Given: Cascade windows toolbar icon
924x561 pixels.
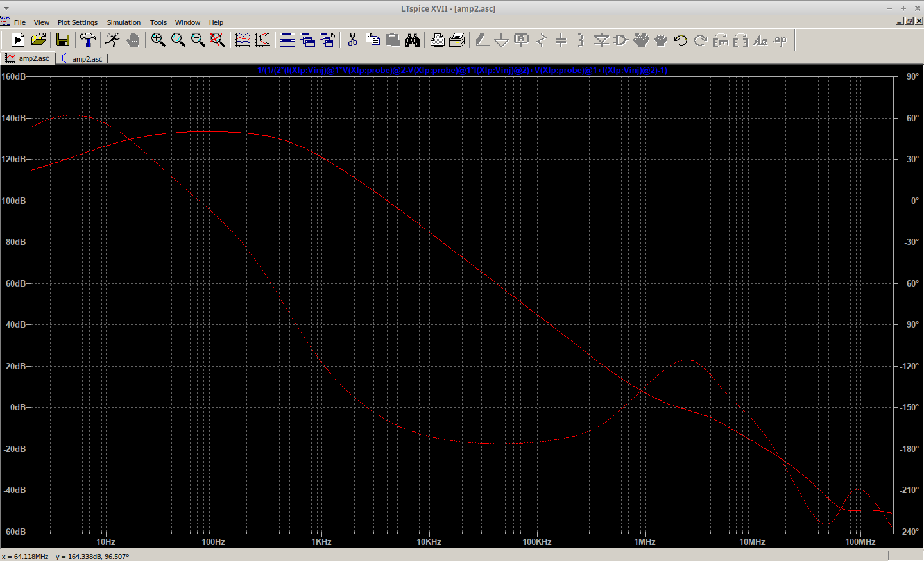Looking at the screenshot, I should [x=307, y=40].
